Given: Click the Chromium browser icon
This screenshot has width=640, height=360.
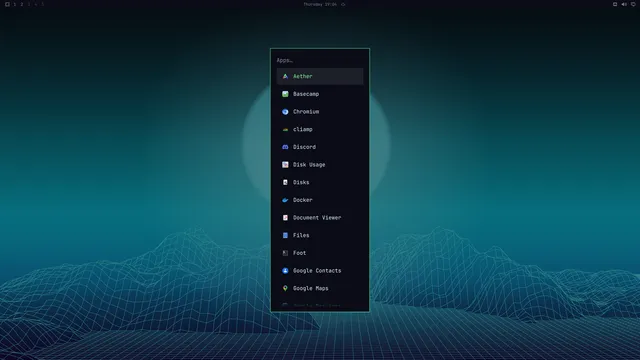Looking at the screenshot, I should (x=285, y=111).
